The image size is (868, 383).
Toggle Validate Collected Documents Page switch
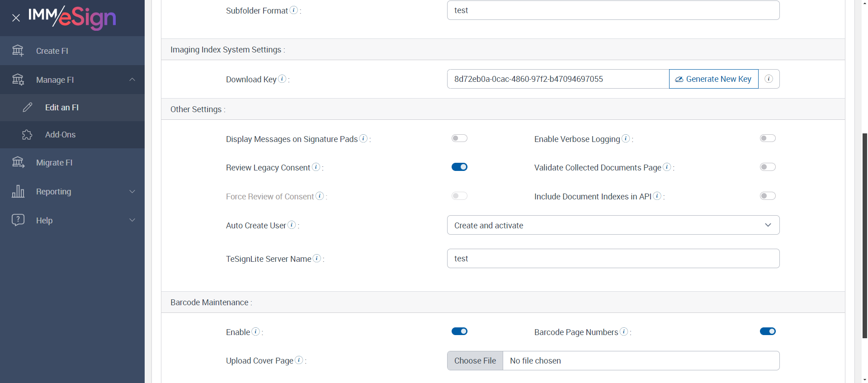tap(768, 167)
